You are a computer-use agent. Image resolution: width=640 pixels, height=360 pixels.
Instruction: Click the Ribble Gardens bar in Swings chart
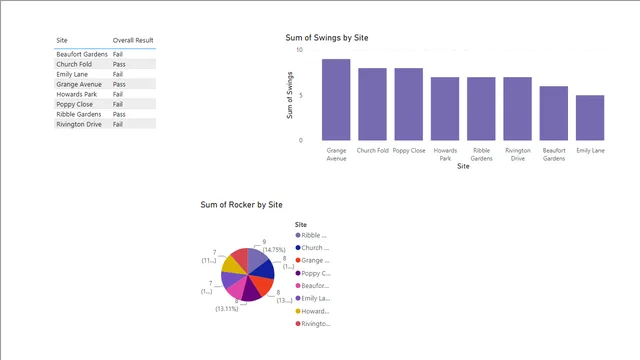pos(481,109)
